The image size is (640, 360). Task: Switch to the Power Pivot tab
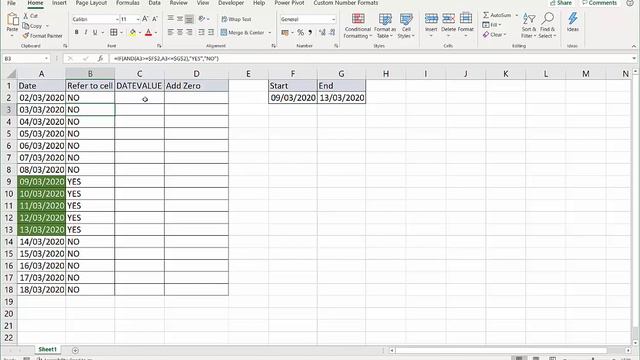(289, 3)
